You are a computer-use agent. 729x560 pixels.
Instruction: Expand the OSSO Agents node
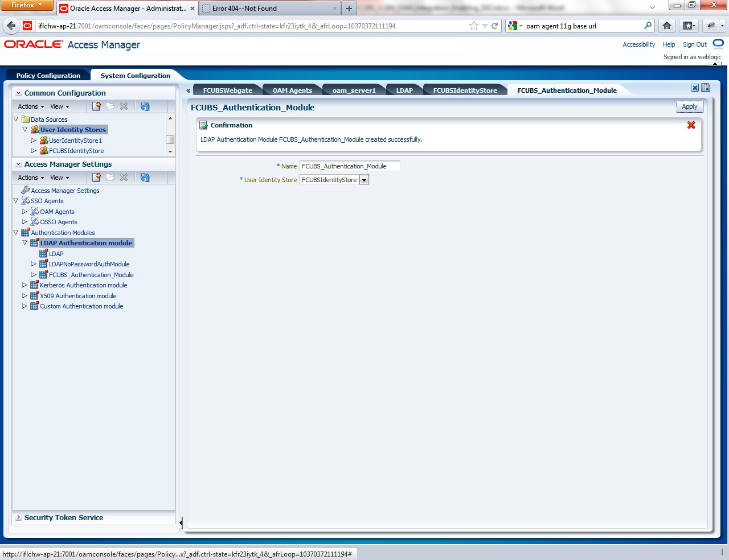click(x=24, y=222)
